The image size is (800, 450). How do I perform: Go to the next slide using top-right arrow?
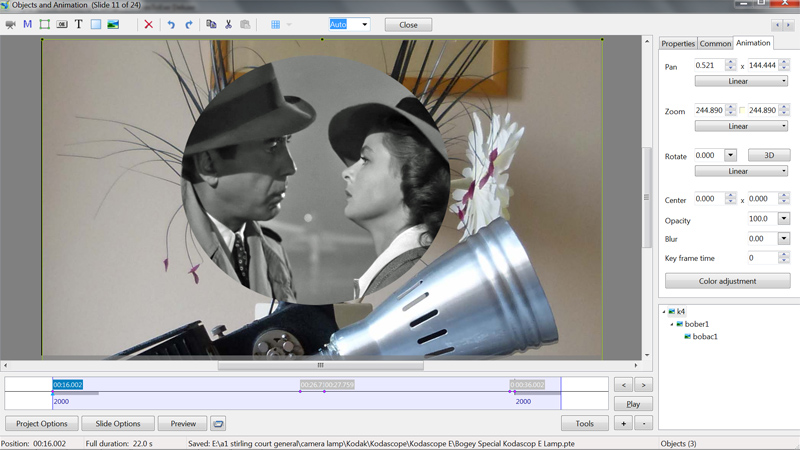(x=788, y=24)
